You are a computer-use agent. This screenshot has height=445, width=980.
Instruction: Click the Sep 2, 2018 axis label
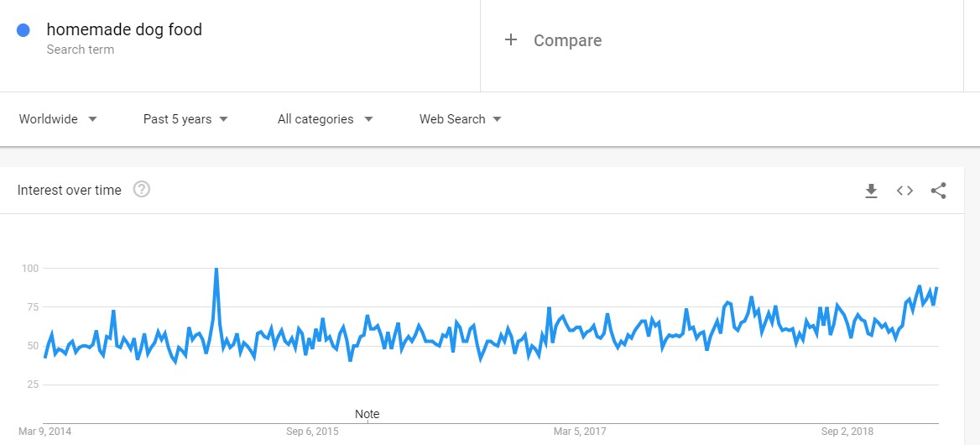click(847, 432)
